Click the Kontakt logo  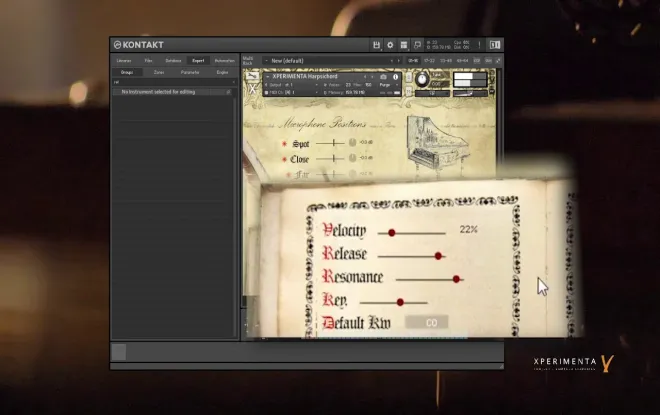click(x=138, y=45)
